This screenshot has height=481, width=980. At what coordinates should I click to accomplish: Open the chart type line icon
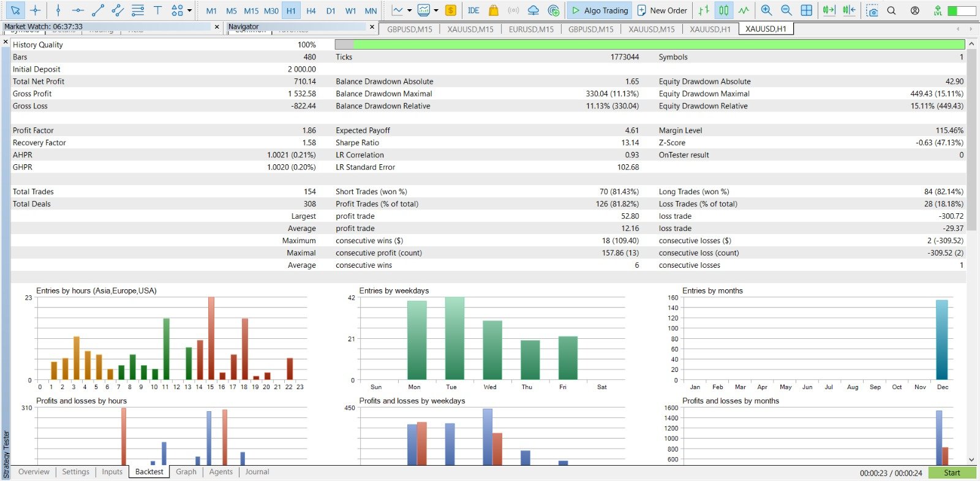pos(398,10)
